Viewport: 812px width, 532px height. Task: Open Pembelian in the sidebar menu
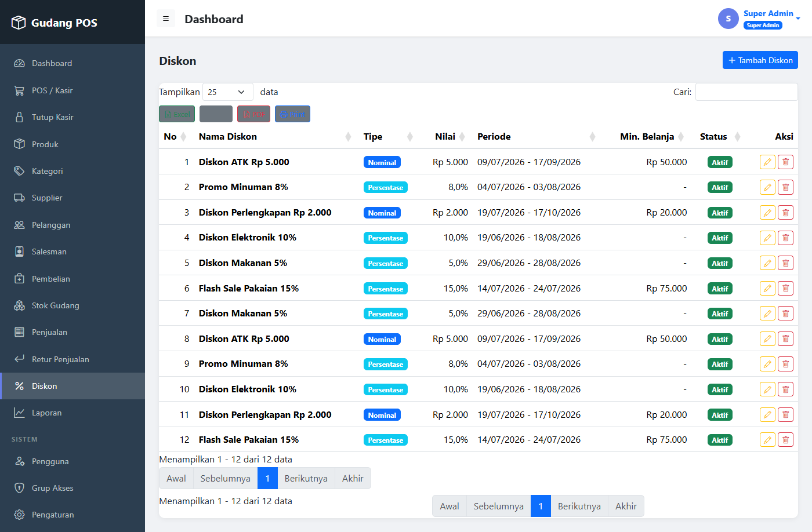click(x=72, y=279)
